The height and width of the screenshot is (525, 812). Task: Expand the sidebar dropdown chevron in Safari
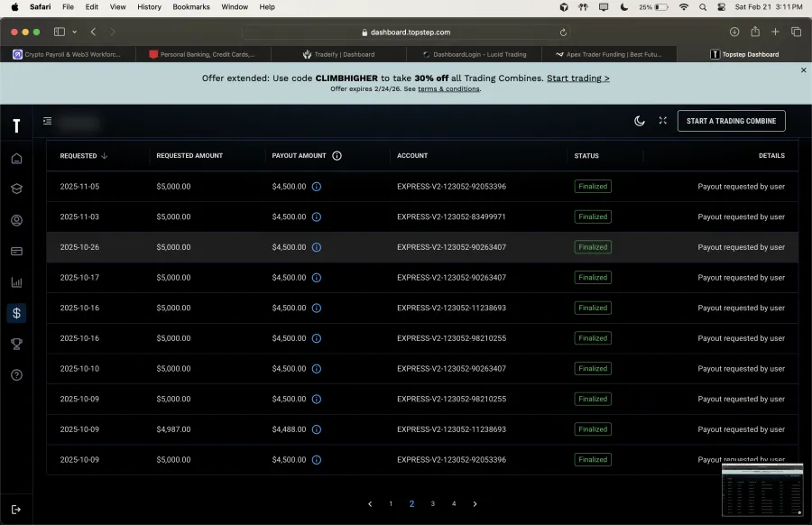[75, 32]
